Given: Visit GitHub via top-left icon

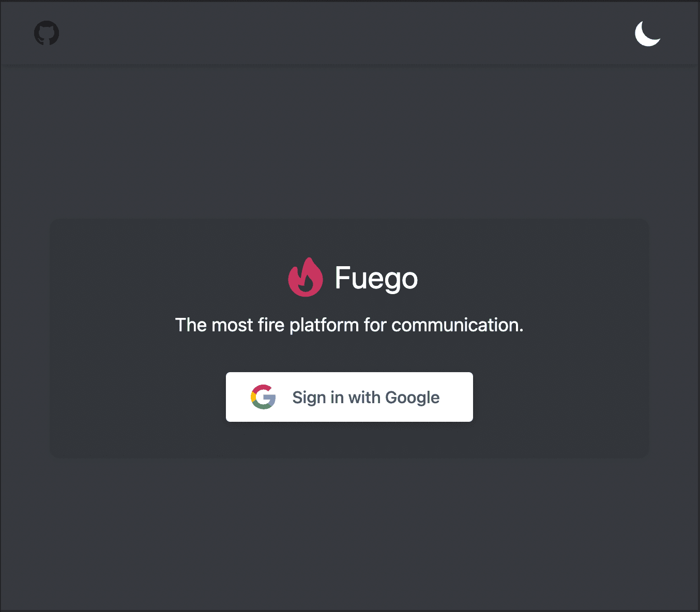Looking at the screenshot, I should pyautogui.click(x=47, y=33).
